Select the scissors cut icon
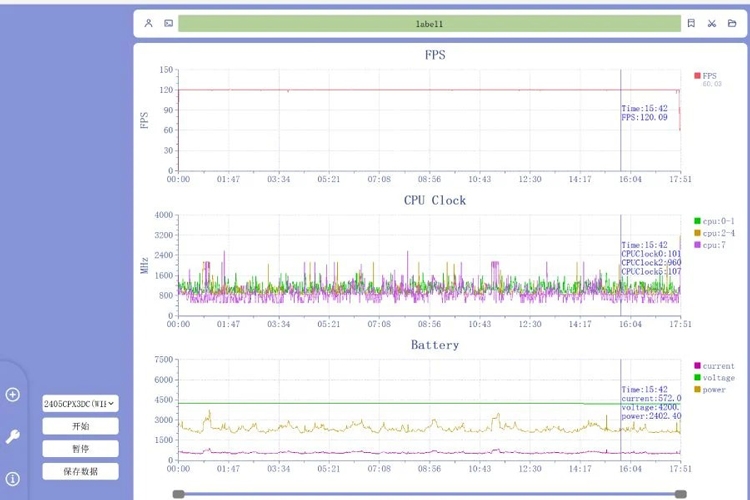The image size is (750, 500). 712,23
